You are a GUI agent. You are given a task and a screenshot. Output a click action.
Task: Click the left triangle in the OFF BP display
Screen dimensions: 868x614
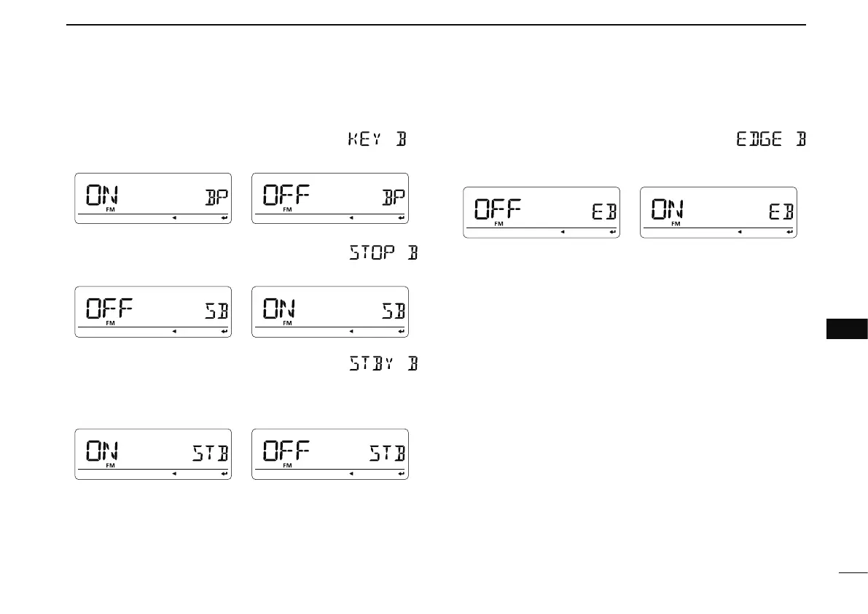coord(351,218)
